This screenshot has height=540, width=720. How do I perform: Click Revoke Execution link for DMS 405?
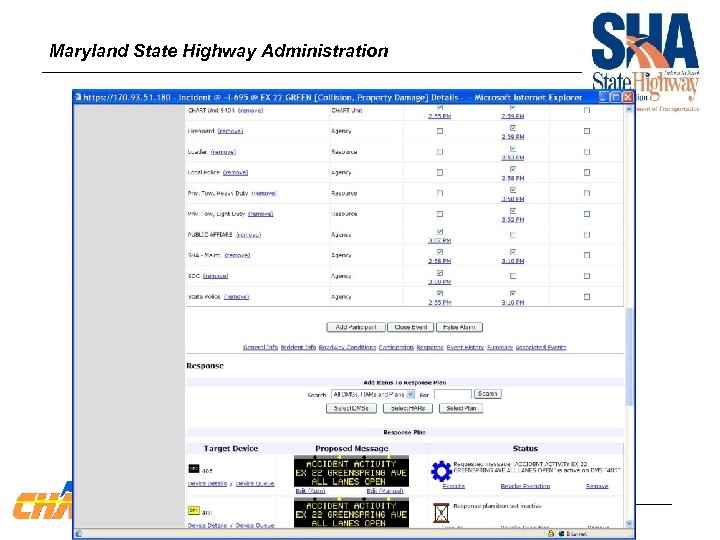(x=525, y=486)
